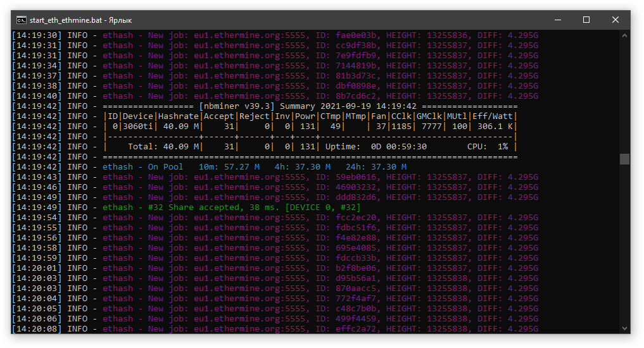Screen dimensions: 644x348
Task: Click the scrollbar up arrow
Action: tap(625, 35)
